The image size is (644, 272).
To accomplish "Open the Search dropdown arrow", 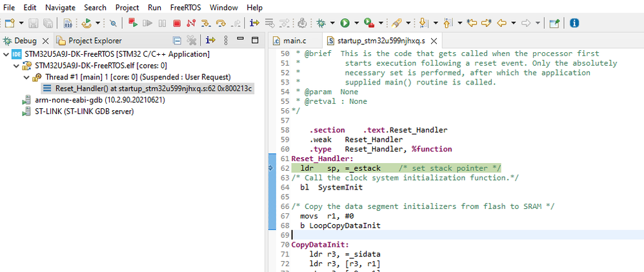I will coord(408,23).
